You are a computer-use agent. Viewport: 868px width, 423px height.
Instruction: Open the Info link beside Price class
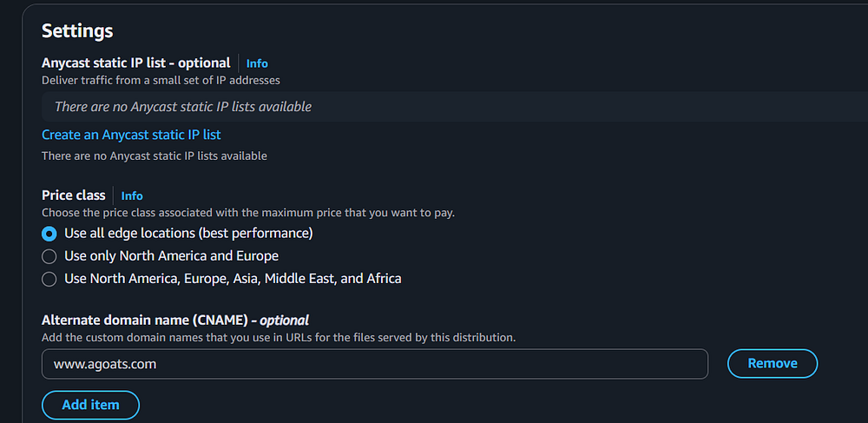(x=132, y=196)
